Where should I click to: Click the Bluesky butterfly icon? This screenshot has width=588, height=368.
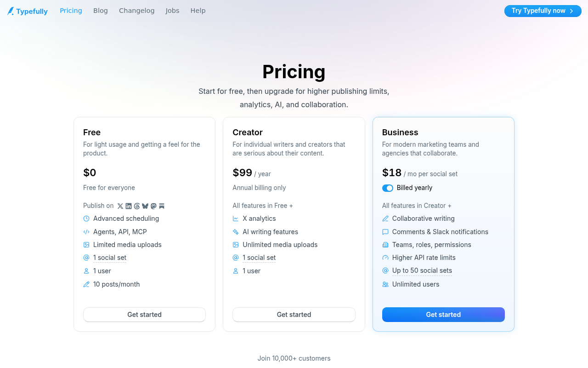click(145, 206)
